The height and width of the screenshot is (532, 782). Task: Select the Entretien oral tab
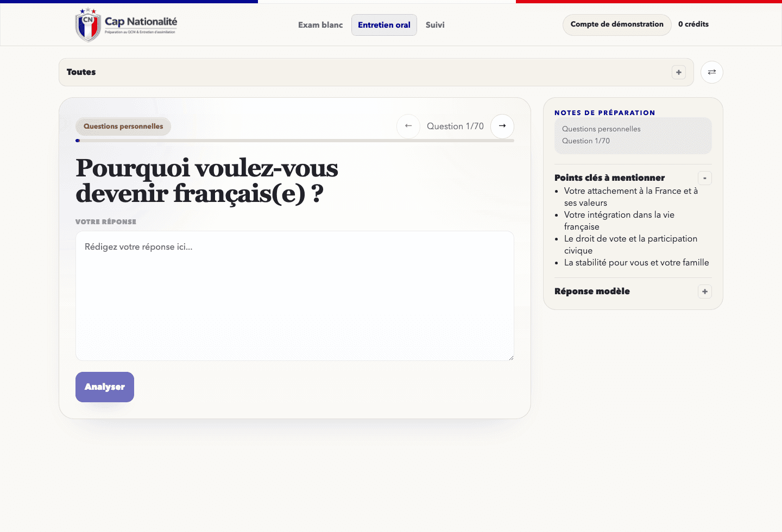click(x=384, y=25)
